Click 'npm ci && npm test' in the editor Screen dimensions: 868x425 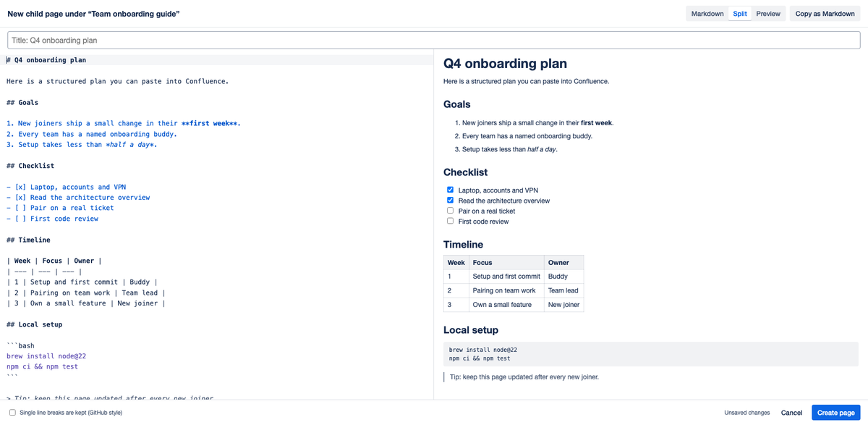42,366
